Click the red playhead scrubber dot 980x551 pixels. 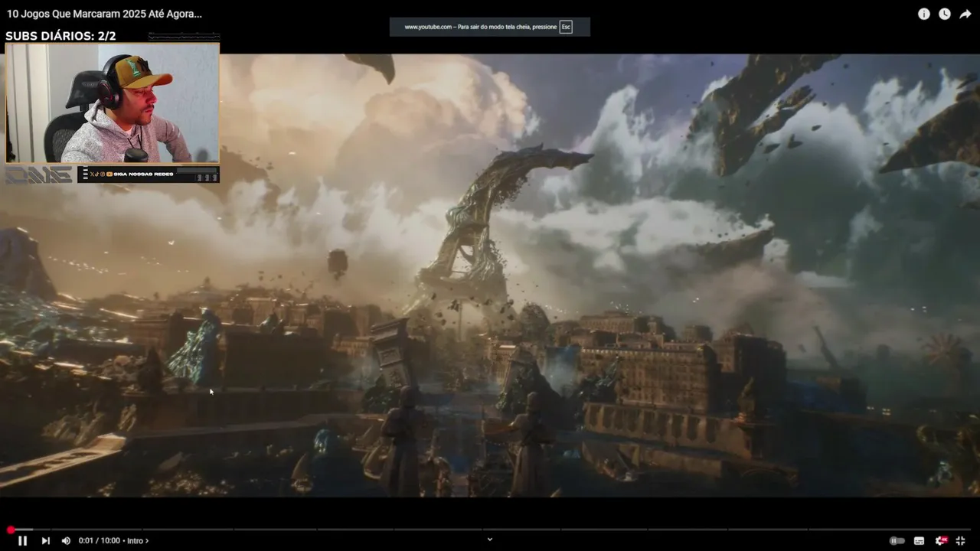tap(11, 530)
